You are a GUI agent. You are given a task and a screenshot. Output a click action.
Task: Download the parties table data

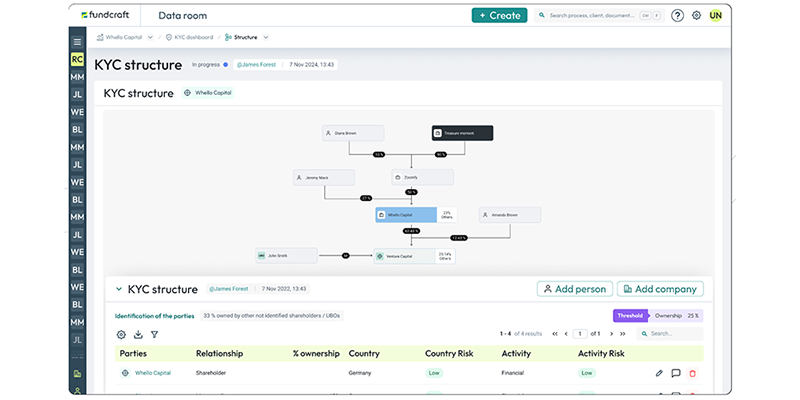coord(138,334)
